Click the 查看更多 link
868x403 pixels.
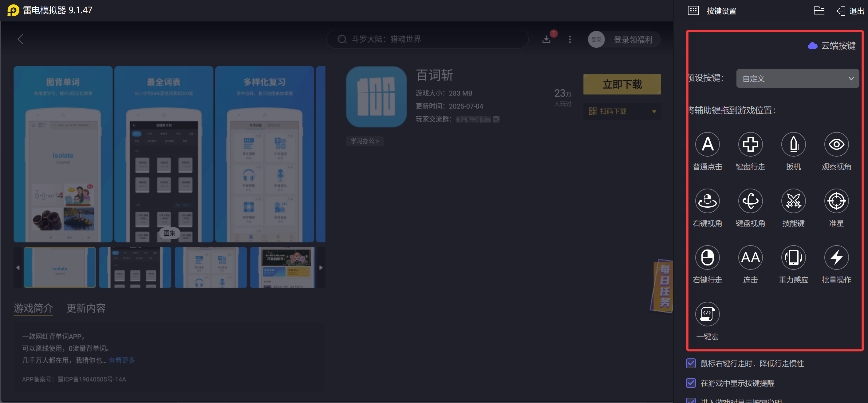(122, 360)
